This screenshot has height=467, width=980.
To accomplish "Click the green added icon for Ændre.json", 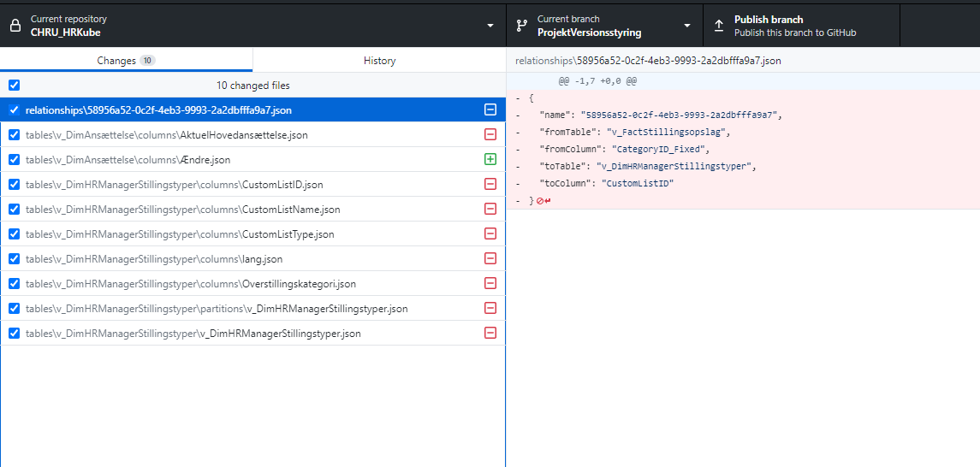I will pyautogui.click(x=490, y=159).
